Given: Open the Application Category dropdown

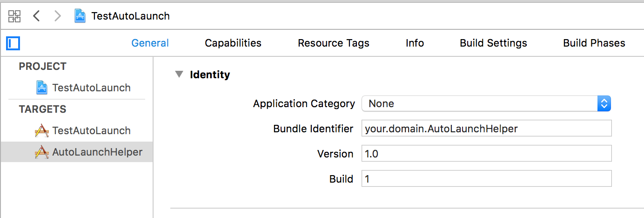Looking at the screenshot, I should click(x=486, y=103).
